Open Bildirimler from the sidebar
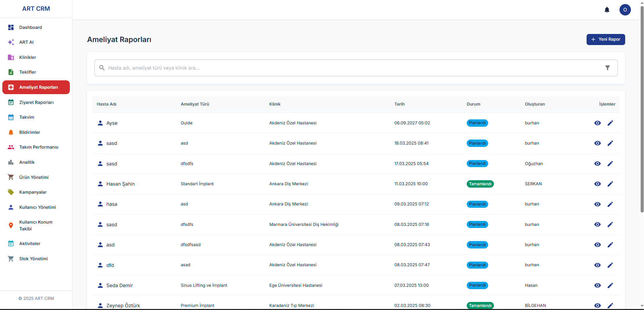This screenshot has width=644, height=310. pyautogui.click(x=30, y=132)
